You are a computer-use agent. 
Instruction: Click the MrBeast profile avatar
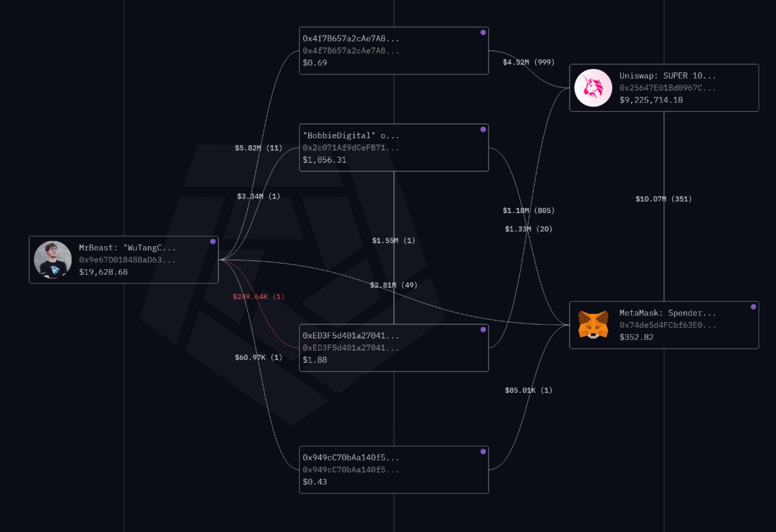pos(53,260)
